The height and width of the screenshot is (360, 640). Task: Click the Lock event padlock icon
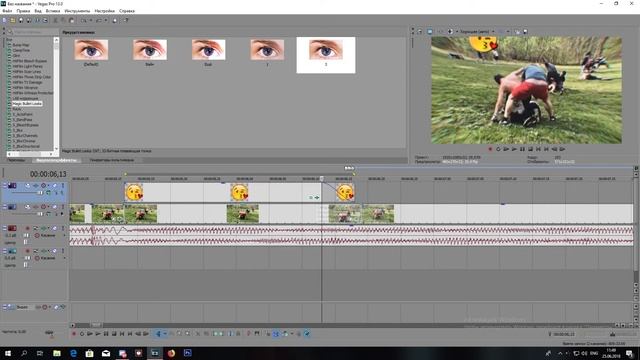pyautogui.click(x=238, y=334)
